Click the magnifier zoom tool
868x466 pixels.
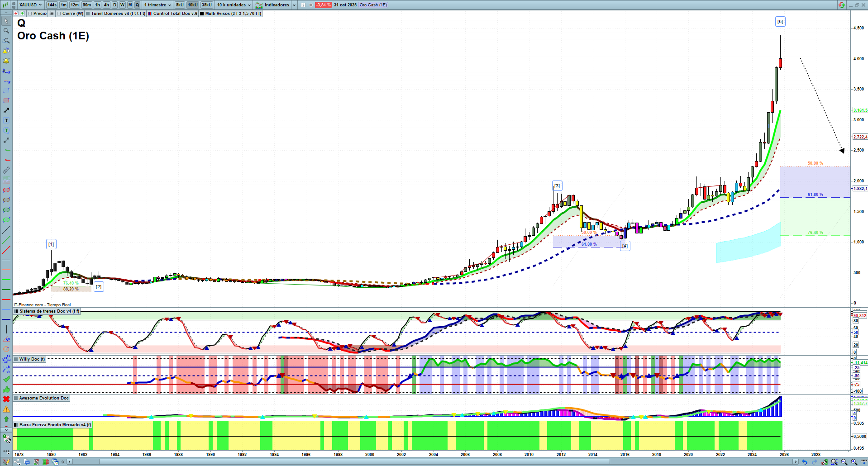pyautogui.click(x=6, y=31)
